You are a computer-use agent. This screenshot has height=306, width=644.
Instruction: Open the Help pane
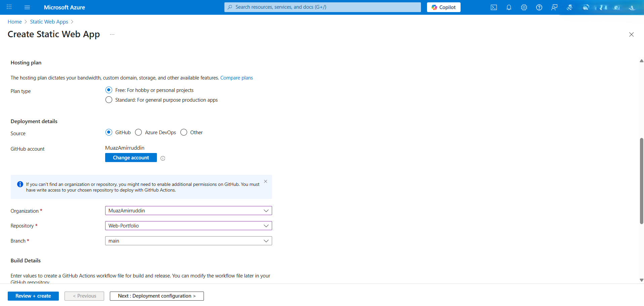[539, 7]
